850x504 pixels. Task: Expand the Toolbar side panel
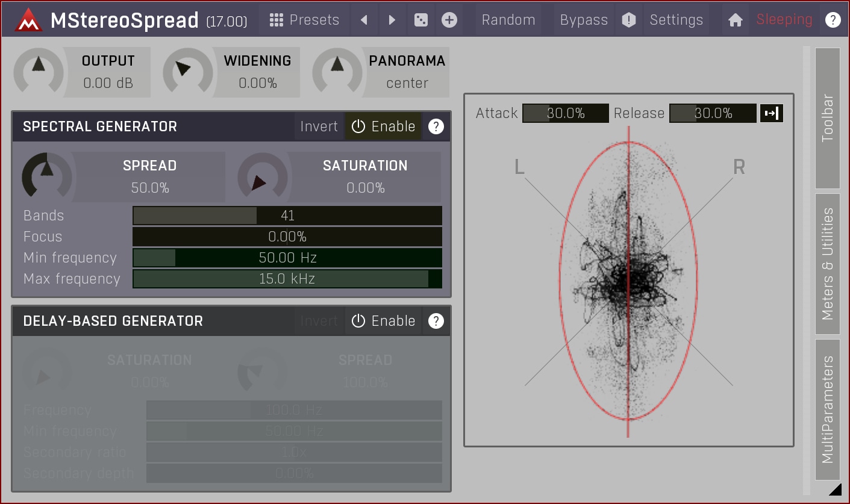click(827, 118)
